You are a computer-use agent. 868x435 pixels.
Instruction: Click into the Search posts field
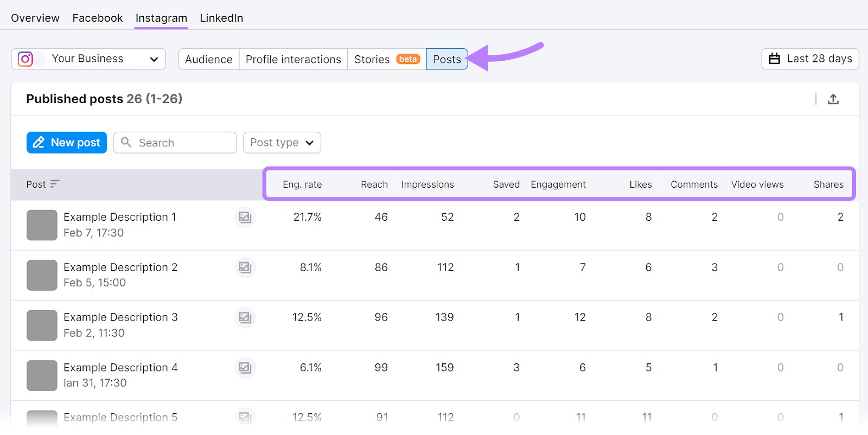[182, 143]
